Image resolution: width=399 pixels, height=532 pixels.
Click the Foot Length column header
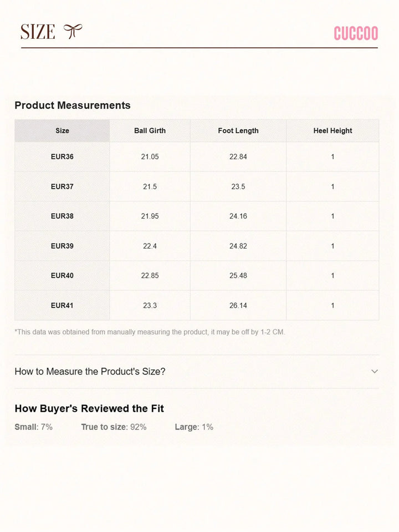tap(238, 131)
